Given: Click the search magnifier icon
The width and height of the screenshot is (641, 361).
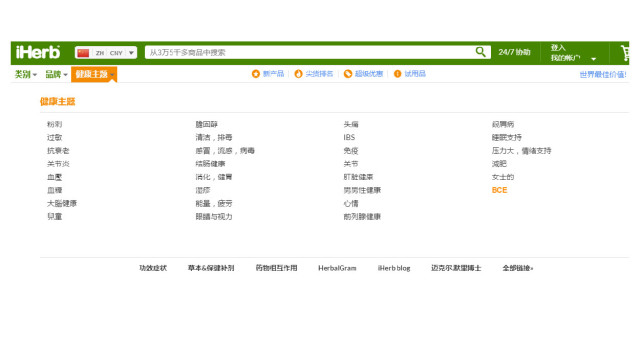Looking at the screenshot, I should coord(480,52).
